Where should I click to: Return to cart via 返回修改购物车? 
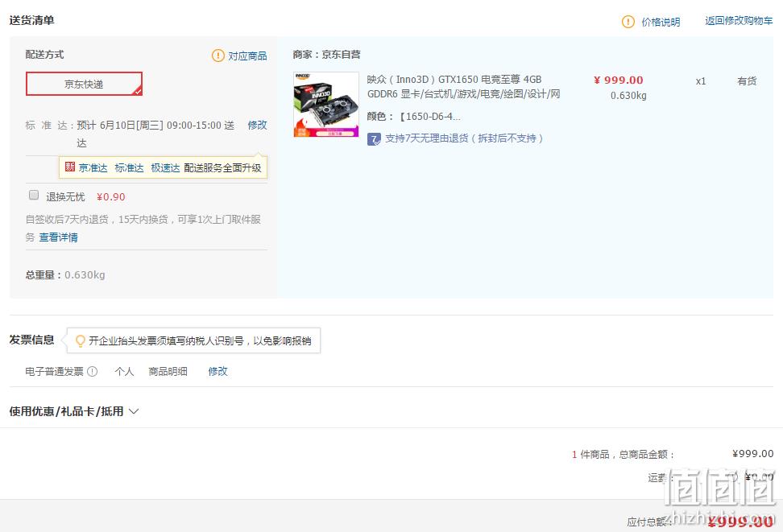(x=739, y=21)
